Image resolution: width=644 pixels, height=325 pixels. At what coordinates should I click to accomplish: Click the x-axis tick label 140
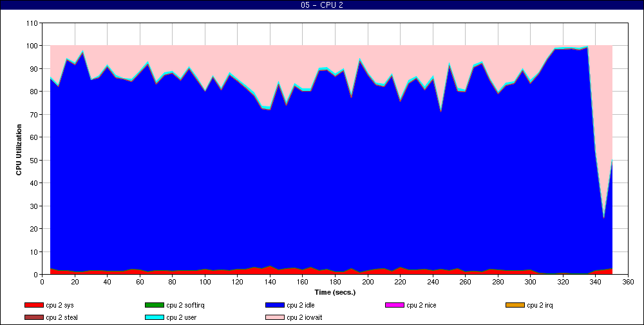click(270, 282)
